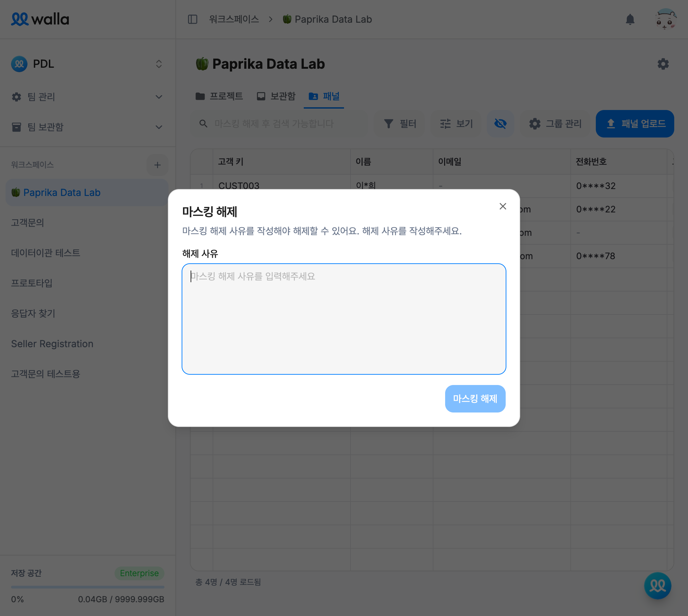Open notifications via the bell icon
Viewport: 688px width, 616px height.
(x=631, y=19)
